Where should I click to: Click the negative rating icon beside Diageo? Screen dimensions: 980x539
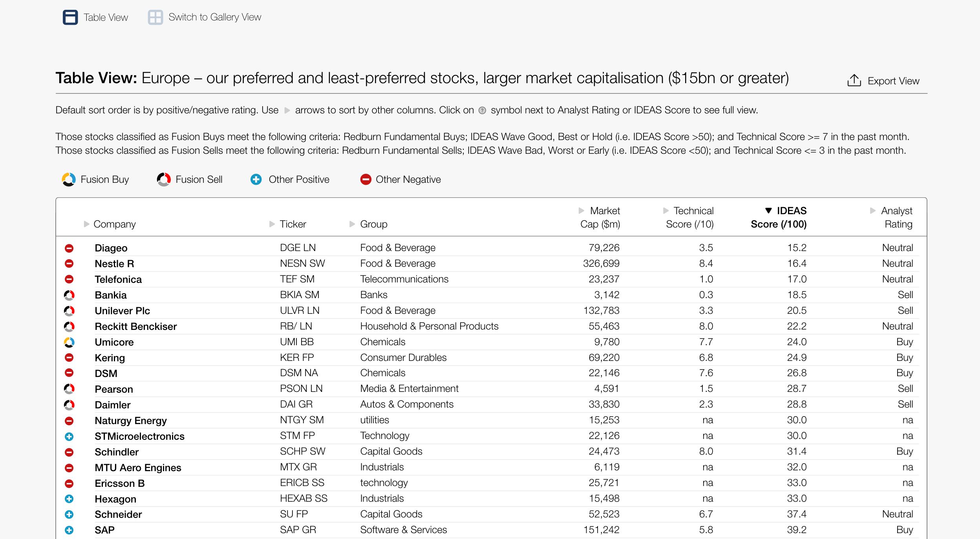point(69,248)
